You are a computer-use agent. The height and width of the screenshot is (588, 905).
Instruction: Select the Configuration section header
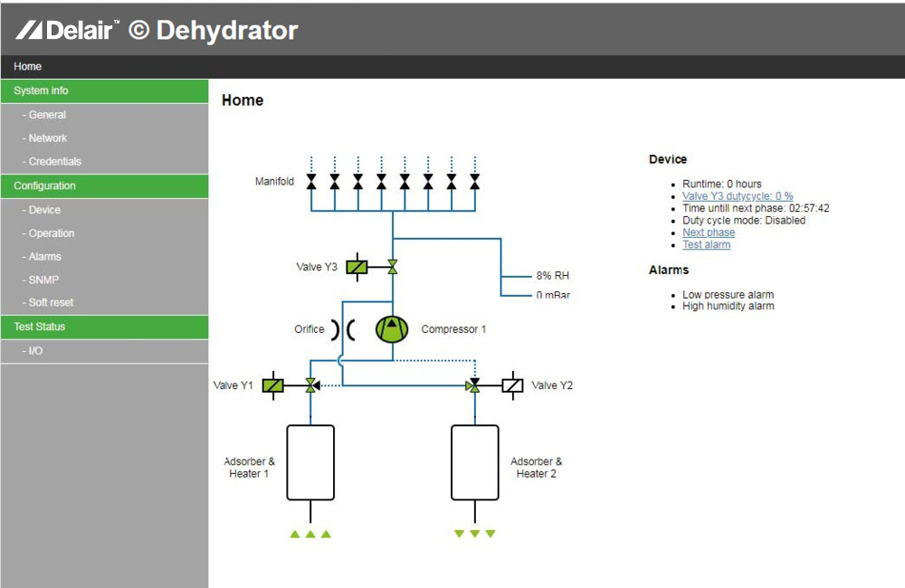pos(104,185)
